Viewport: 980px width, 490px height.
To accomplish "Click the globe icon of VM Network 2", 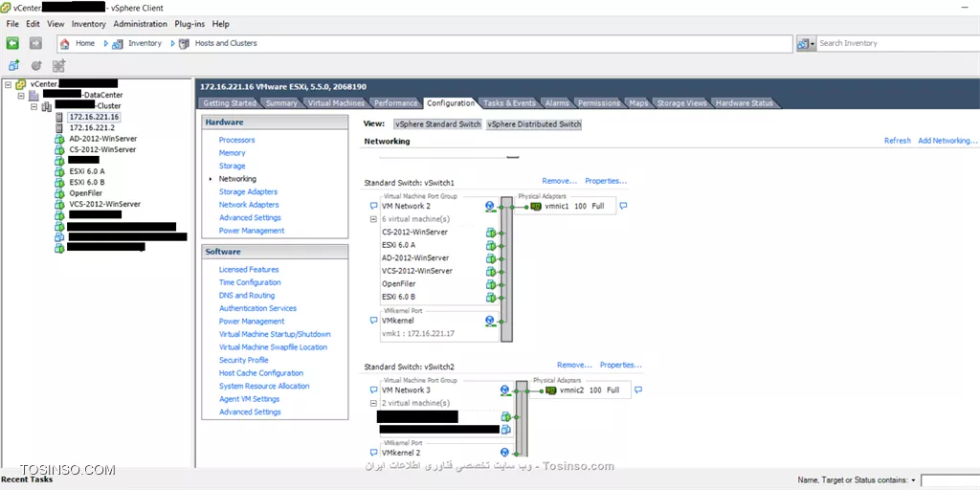I will click(x=489, y=207).
